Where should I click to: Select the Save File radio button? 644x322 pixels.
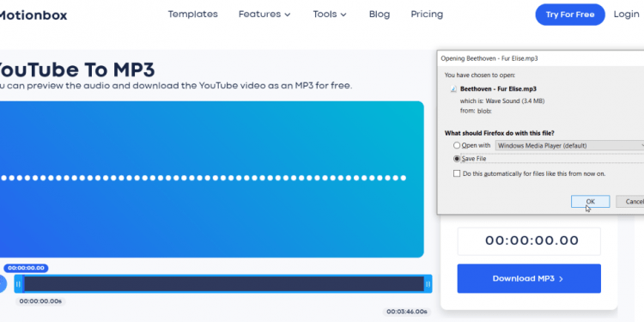click(457, 159)
